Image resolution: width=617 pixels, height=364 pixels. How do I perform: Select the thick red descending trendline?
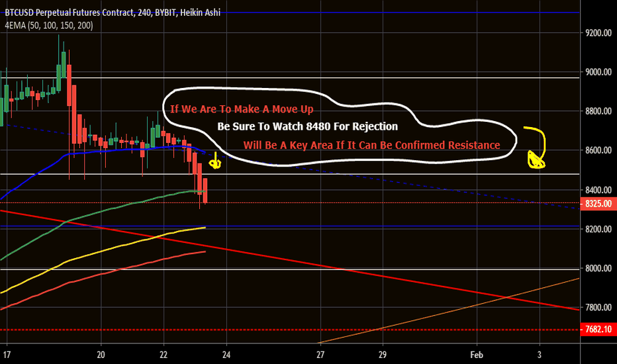[x=289, y=260]
